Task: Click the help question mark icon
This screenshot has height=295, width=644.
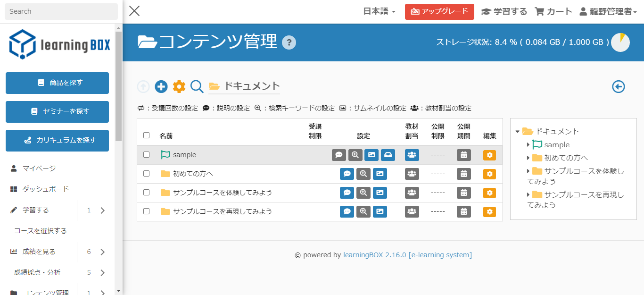Action: click(x=289, y=43)
